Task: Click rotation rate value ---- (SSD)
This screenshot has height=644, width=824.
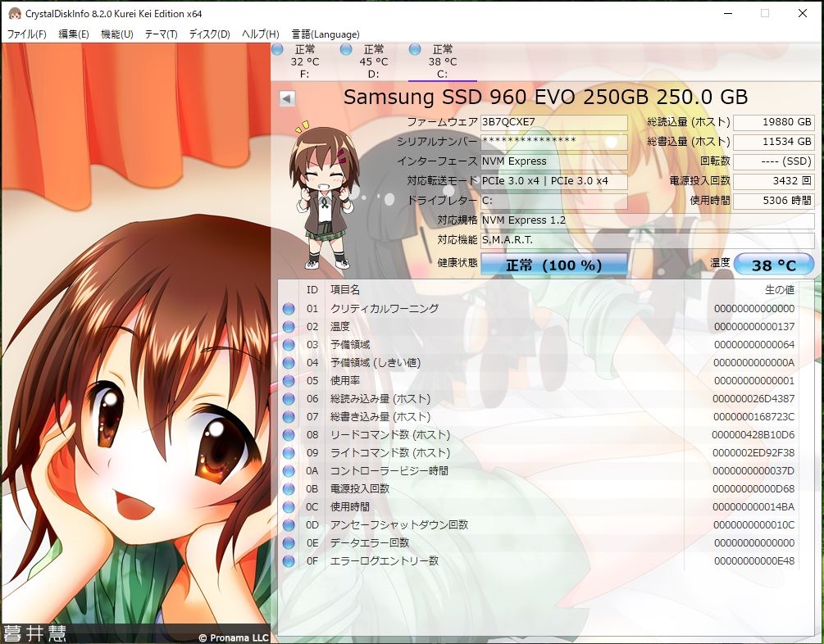Action: click(773, 161)
